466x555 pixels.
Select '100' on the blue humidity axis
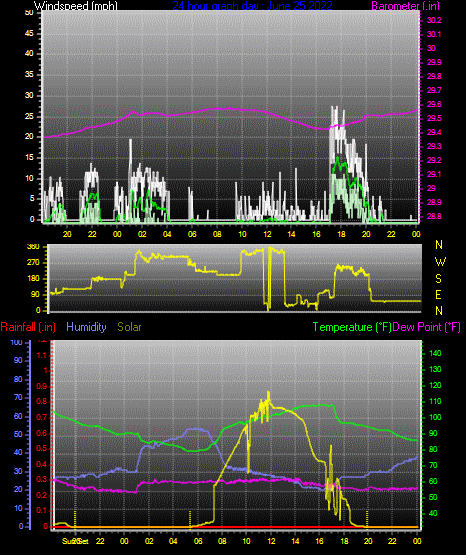click(17, 343)
